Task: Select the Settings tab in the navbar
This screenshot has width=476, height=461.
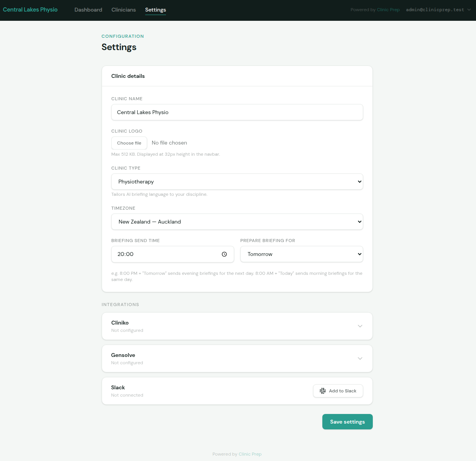Action: (156, 10)
